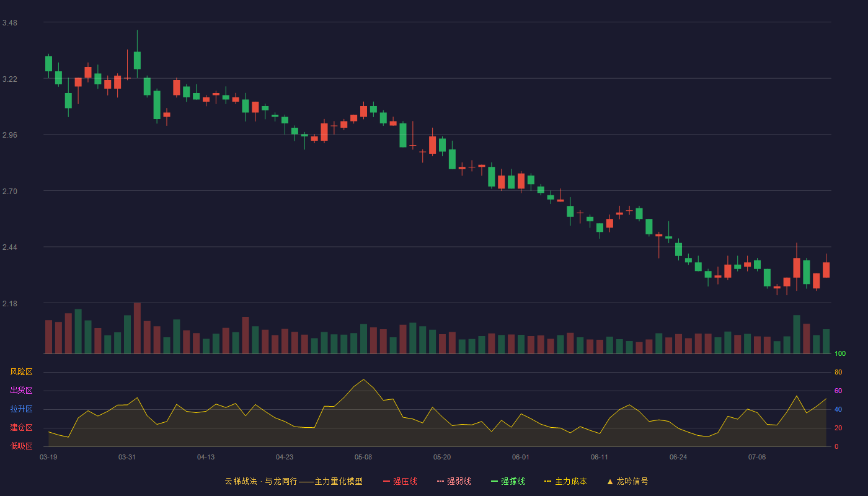Screen dimensions: 868x496
Task: Select the 低吸区 zone label
Action: point(22,446)
